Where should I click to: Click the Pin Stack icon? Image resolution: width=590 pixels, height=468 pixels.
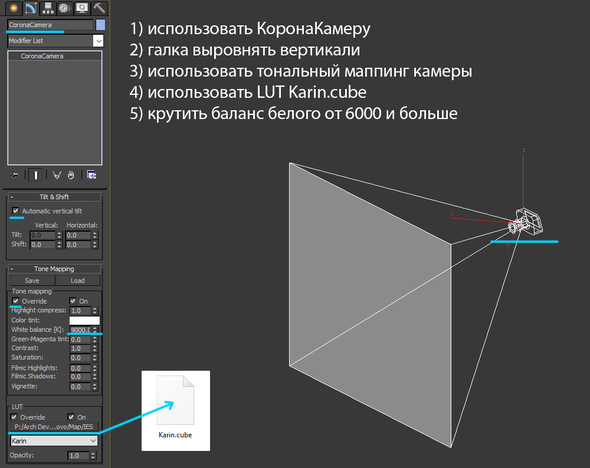[x=15, y=175]
